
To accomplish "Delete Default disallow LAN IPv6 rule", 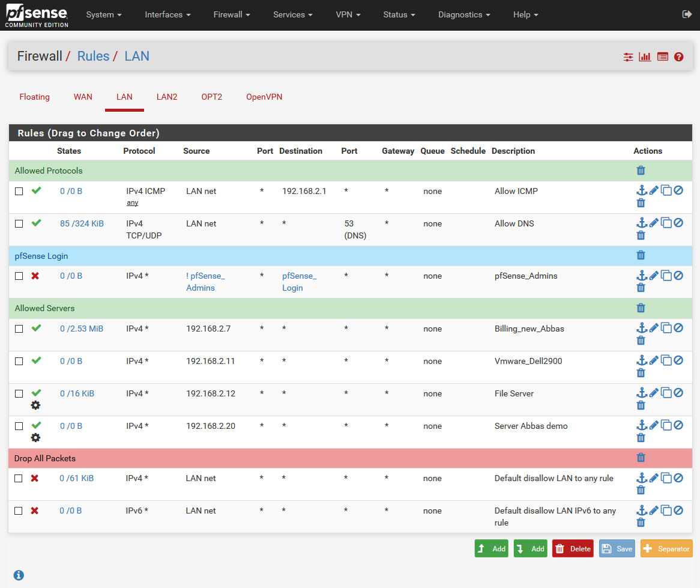I will click(641, 523).
